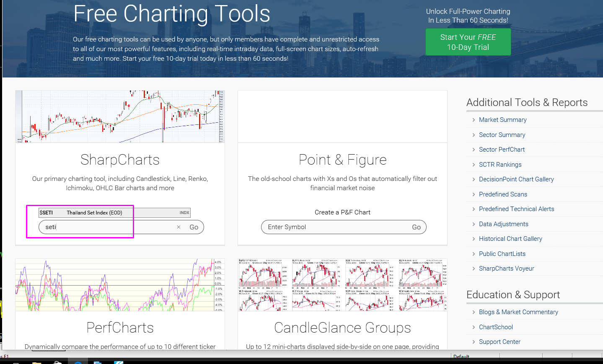Click the arrow icon beside Sector PerfChart
603x364 pixels.
474,150
